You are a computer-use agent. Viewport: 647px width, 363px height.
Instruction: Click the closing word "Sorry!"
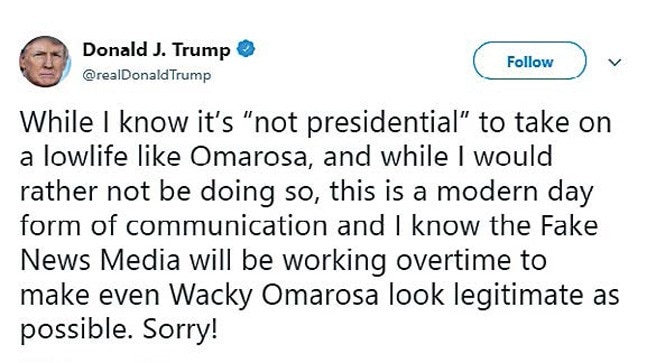[x=180, y=330]
